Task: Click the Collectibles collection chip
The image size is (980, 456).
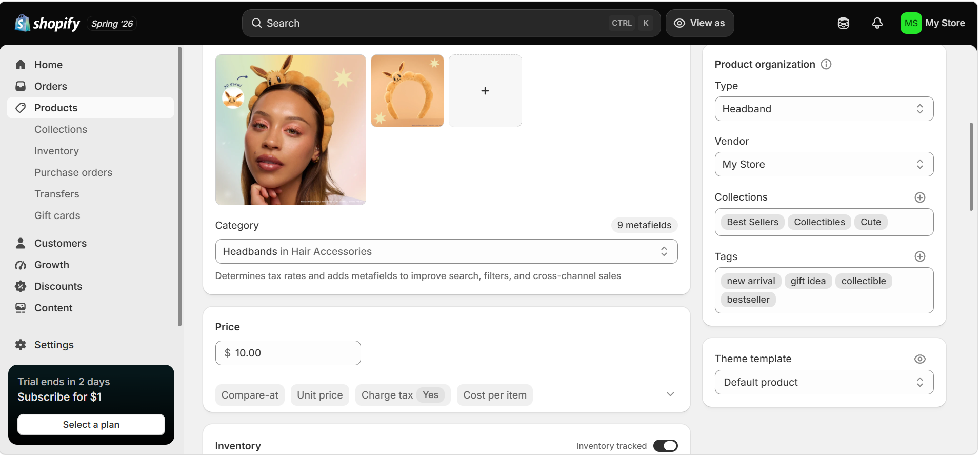Action: pyautogui.click(x=819, y=222)
